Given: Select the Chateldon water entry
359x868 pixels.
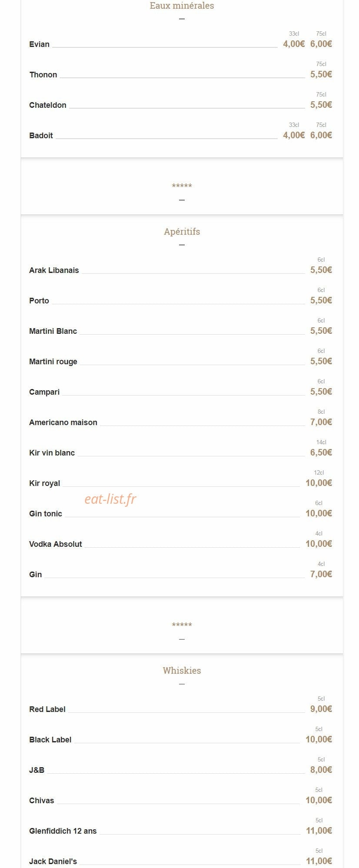Looking at the screenshot, I should pyautogui.click(x=48, y=105).
